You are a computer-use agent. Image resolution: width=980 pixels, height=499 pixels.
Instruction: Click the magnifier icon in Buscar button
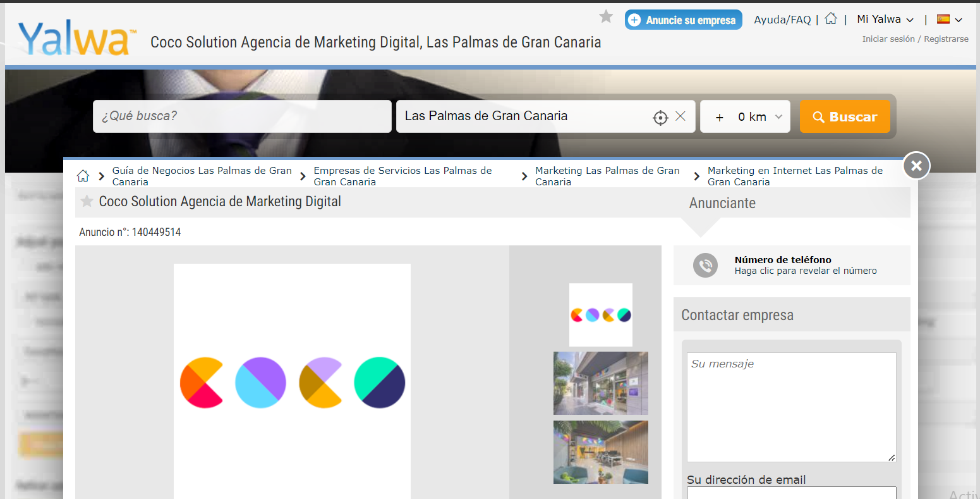click(x=818, y=117)
